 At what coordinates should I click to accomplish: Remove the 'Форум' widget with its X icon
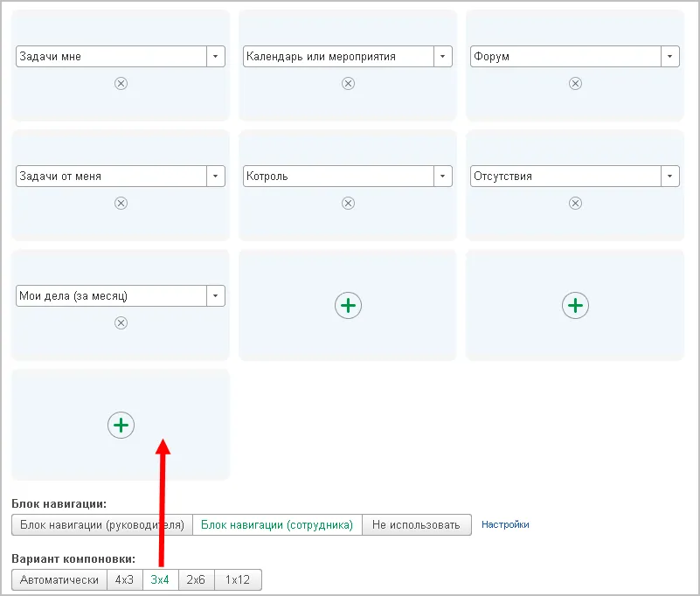[x=575, y=84]
